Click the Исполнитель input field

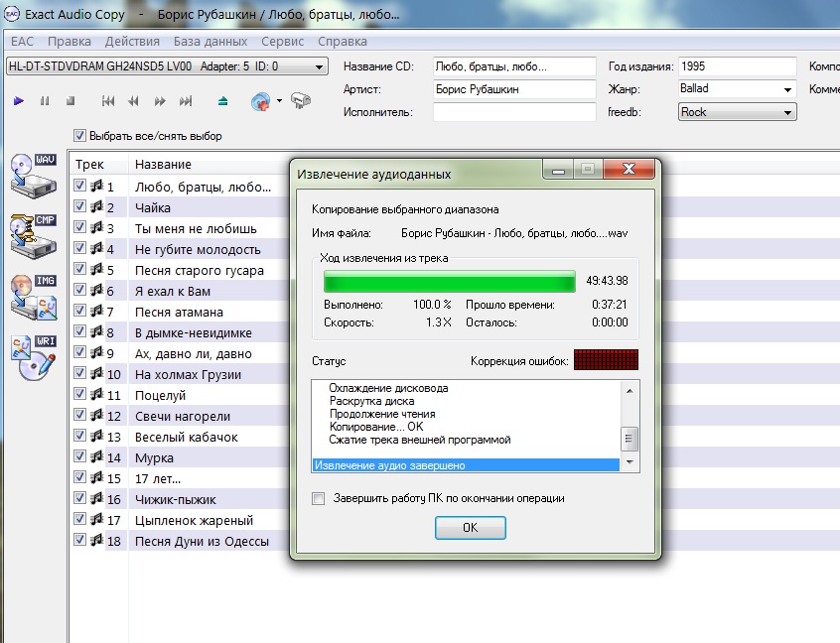[x=513, y=113]
